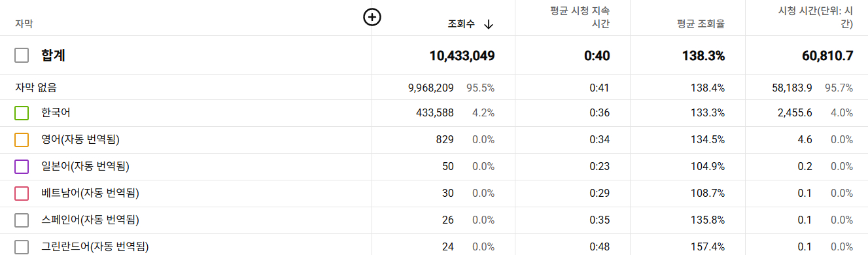Screen dimensions: 868x255
Task: Click 108.7% view rate for 베트남어
Action: click(x=708, y=194)
